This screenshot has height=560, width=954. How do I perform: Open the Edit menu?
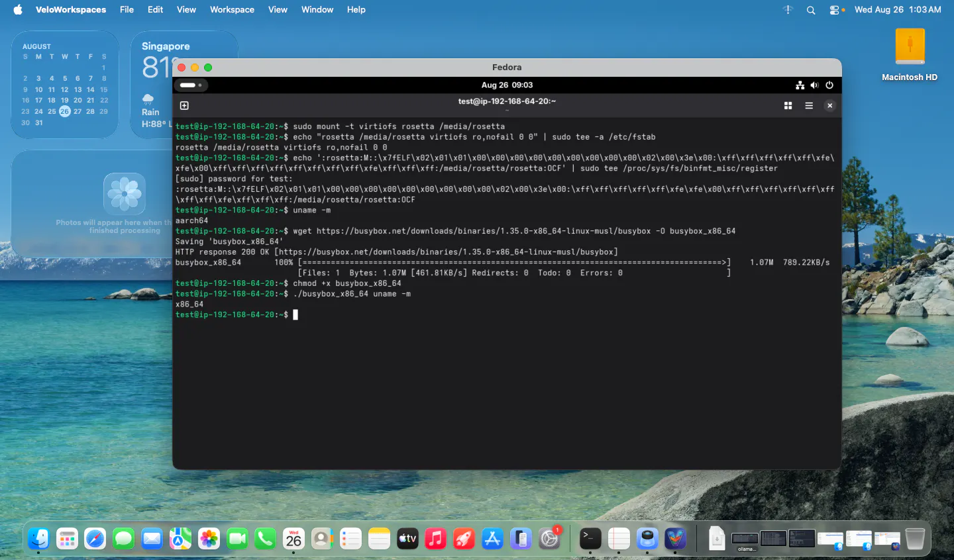pyautogui.click(x=155, y=9)
